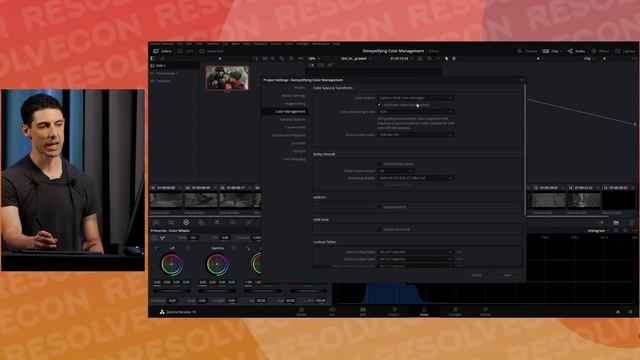
Task: Reset the Lift color wheel
Action: [x=188, y=248]
